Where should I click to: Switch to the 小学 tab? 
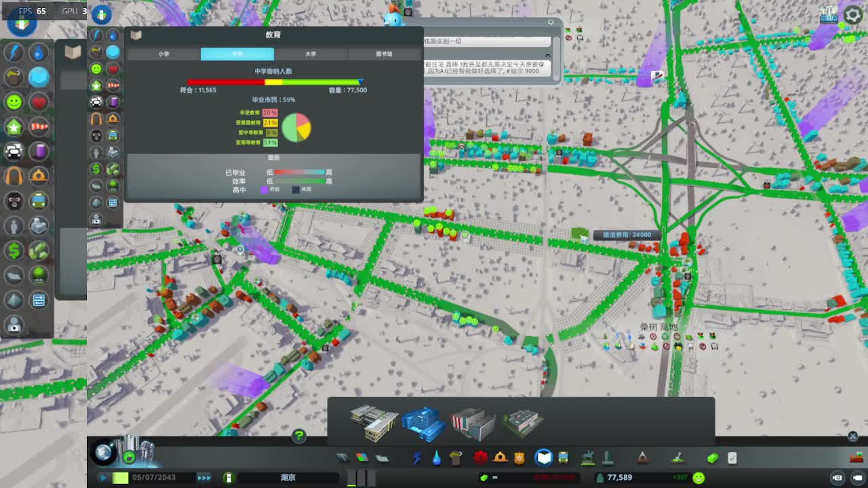(x=164, y=54)
